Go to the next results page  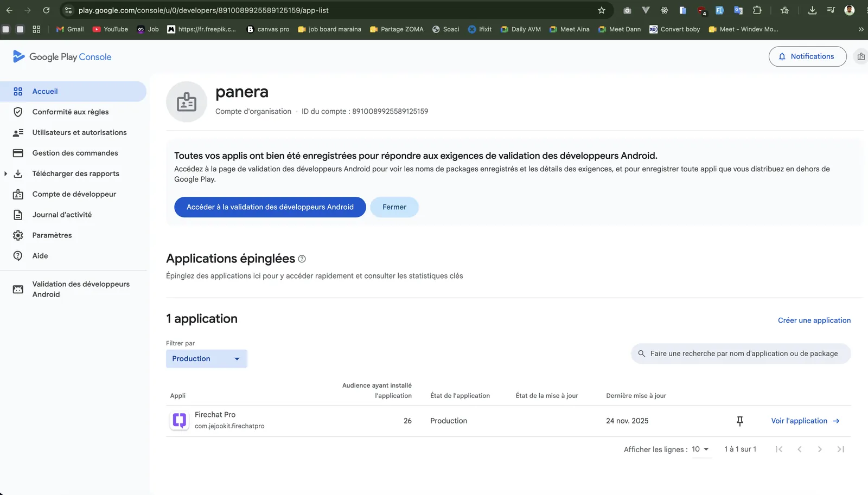(x=820, y=449)
